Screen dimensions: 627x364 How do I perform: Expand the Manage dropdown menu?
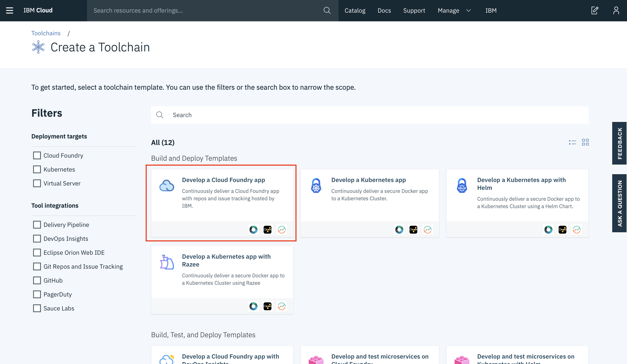coord(454,10)
